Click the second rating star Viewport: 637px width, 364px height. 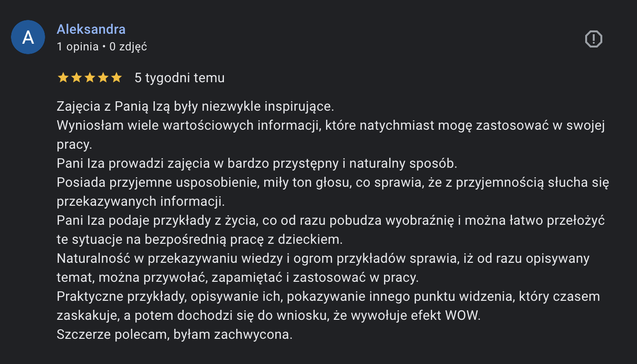76,78
